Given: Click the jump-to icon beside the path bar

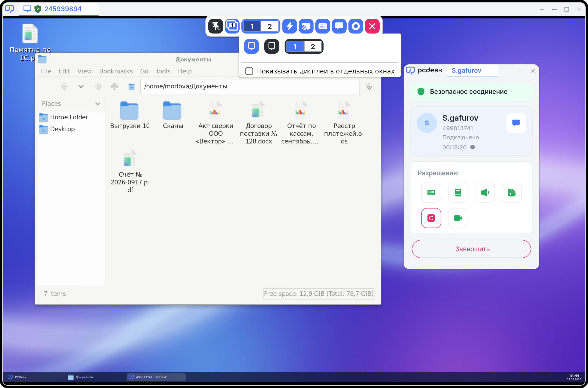Looking at the screenshot, I should [x=369, y=86].
